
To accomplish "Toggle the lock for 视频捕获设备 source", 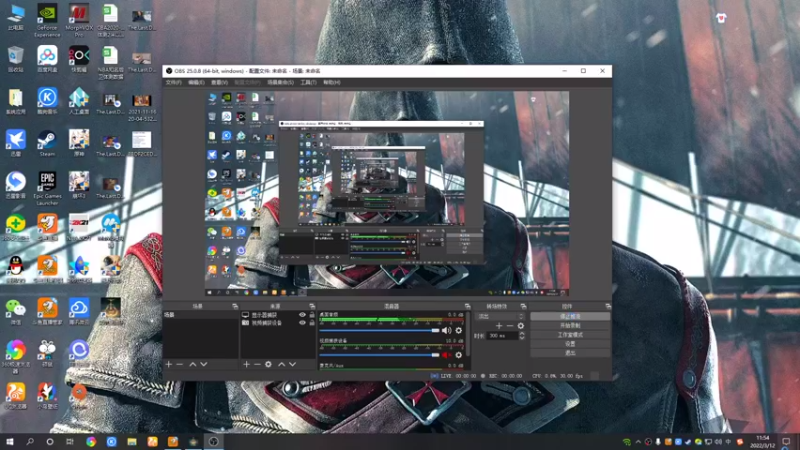I will click(x=312, y=323).
